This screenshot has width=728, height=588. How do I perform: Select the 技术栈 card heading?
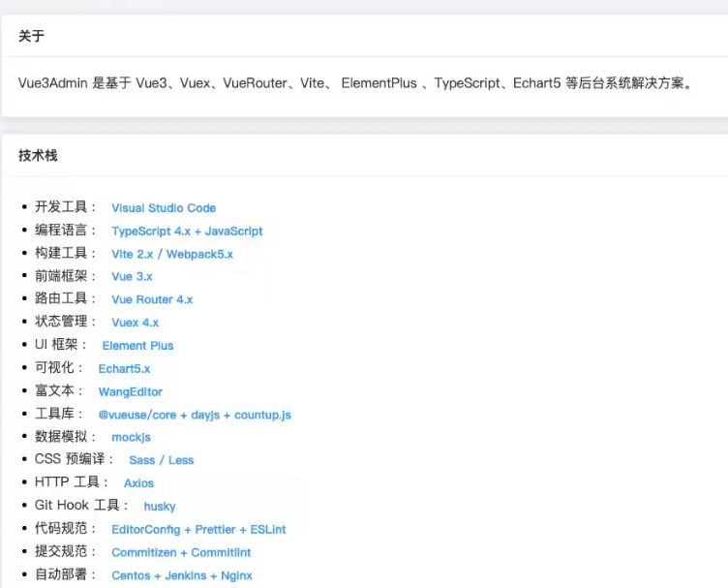pos(38,156)
